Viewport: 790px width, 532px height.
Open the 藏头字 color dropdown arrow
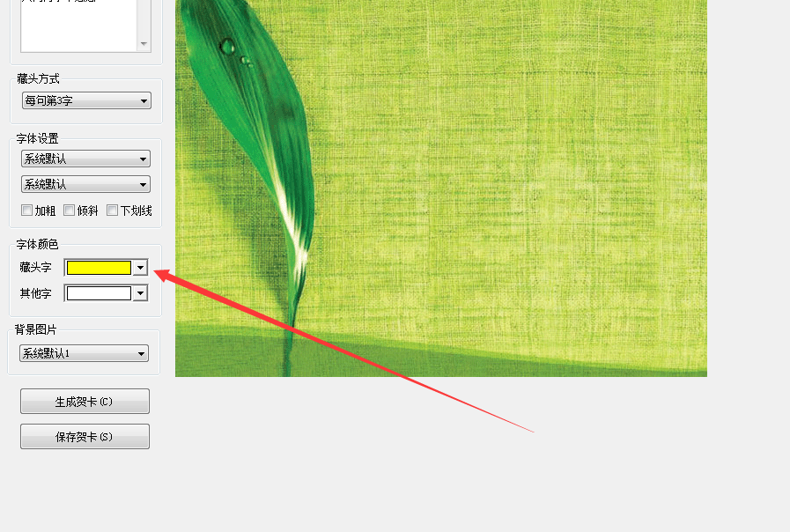click(x=141, y=268)
